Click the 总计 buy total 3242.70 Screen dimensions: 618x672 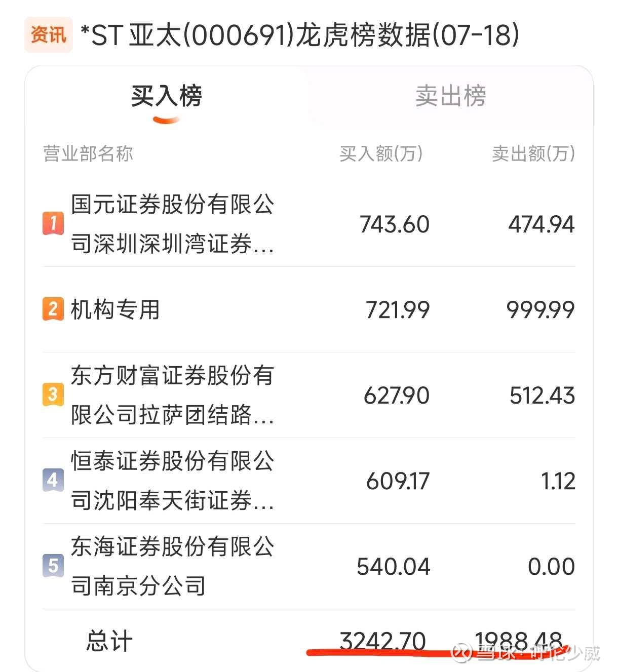383,641
